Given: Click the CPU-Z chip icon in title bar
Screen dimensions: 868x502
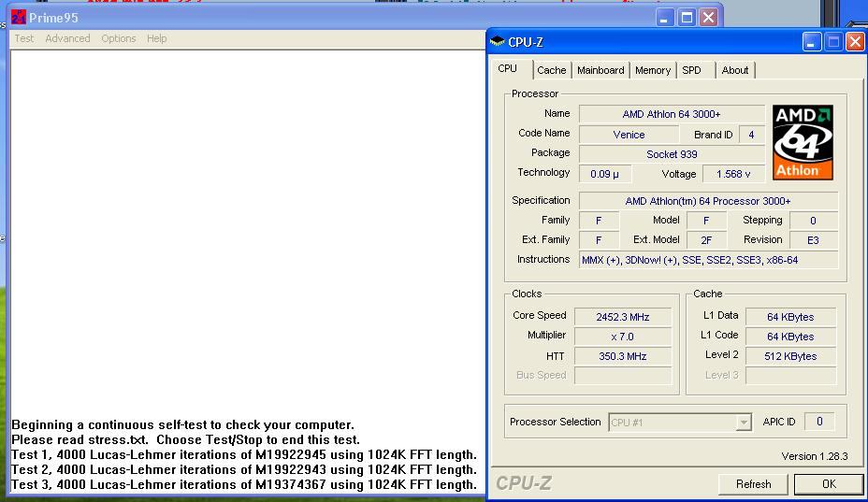Looking at the screenshot, I should [497, 41].
